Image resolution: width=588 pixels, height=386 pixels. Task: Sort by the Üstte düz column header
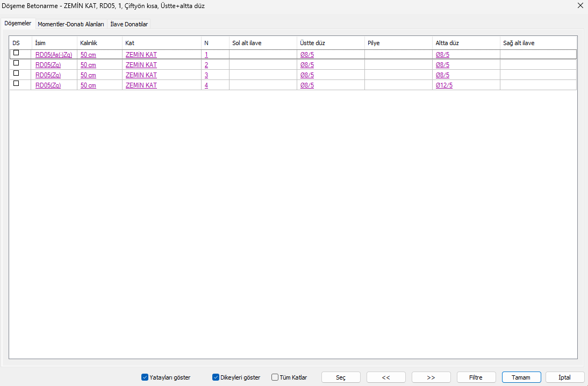tap(312, 43)
